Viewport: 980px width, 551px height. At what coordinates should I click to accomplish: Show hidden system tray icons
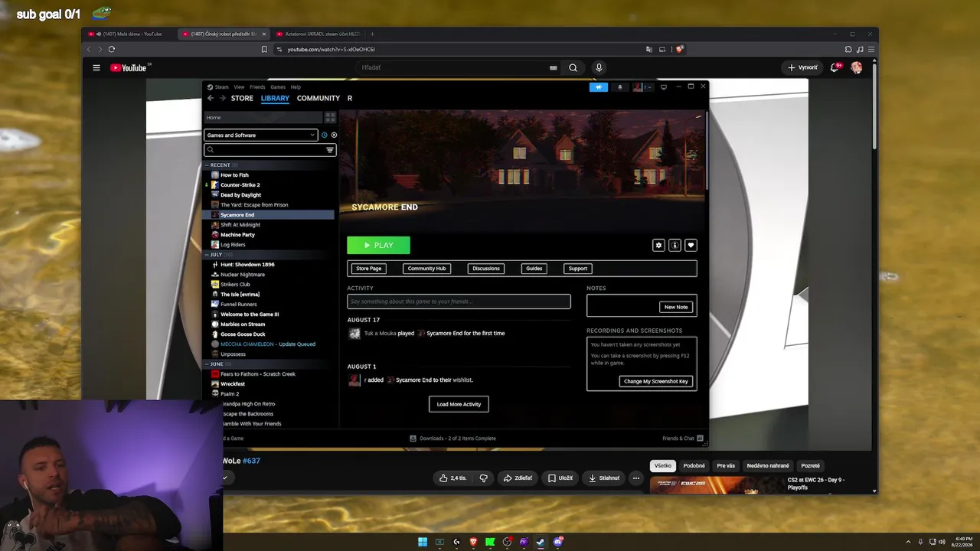909,542
